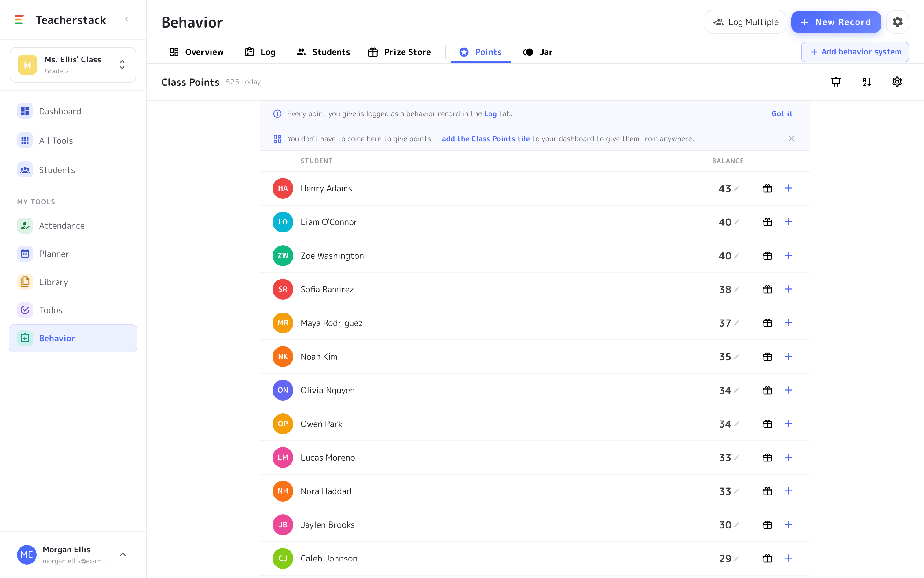924x578 pixels.
Task: Dismiss the Class Points tile tip
Action: [x=791, y=139]
